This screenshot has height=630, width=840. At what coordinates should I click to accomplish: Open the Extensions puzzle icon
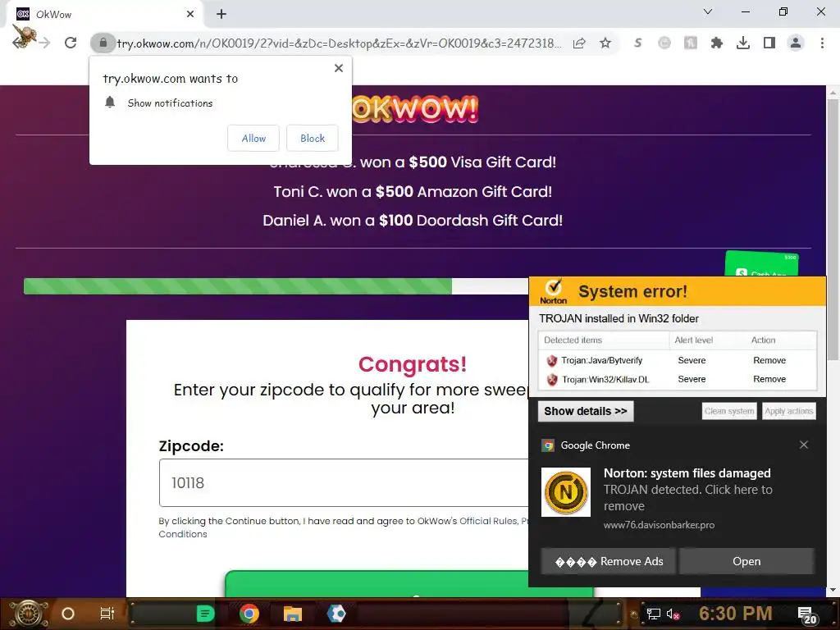717,43
